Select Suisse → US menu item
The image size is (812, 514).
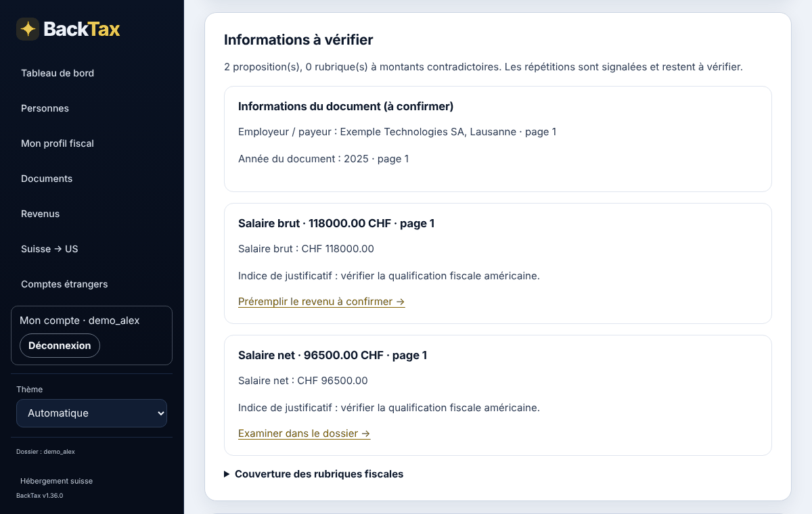point(49,249)
